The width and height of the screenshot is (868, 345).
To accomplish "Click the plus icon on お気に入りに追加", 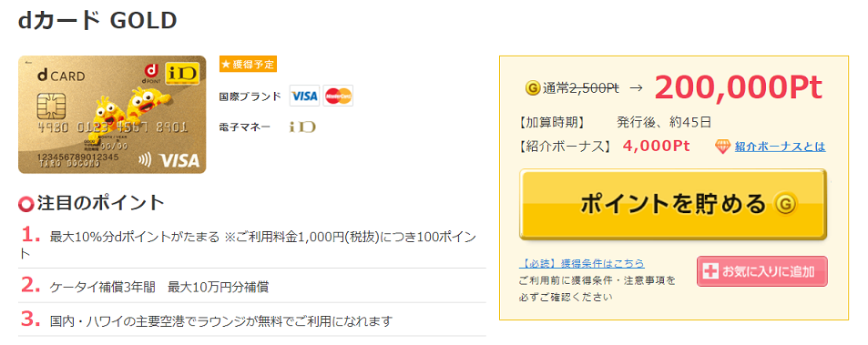I will click(710, 271).
